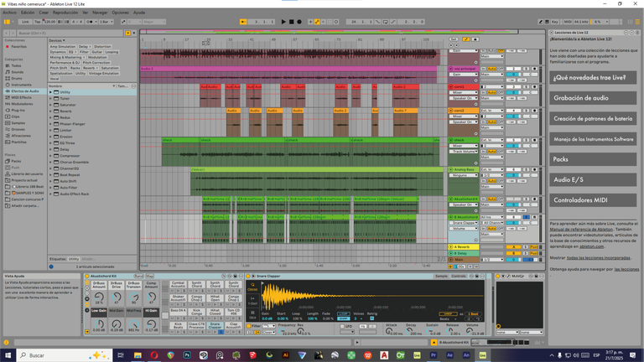The image size is (644, 362).
Task: Select the A Reverb return track
Action: coord(463,247)
